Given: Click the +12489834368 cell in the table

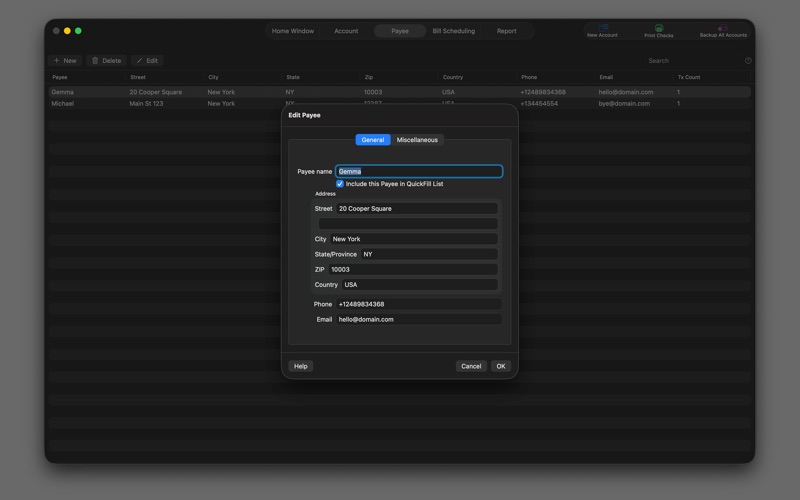Looking at the screenshot, I should (x=543, y=92).
